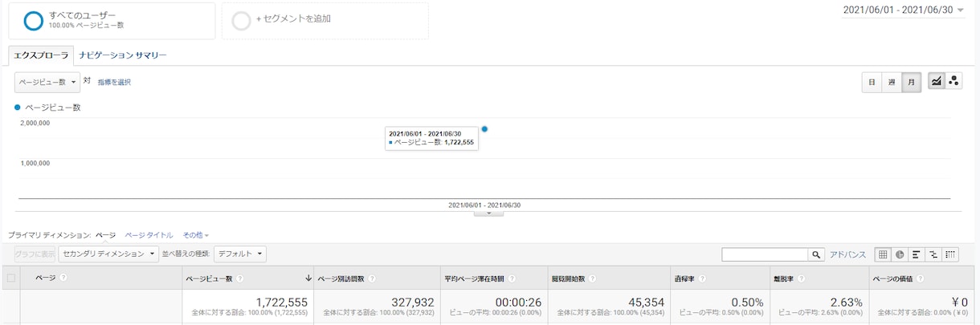Collapse the chart using the small arrow handle
This screenshot has height=325, width=980.
click(489, 213)
